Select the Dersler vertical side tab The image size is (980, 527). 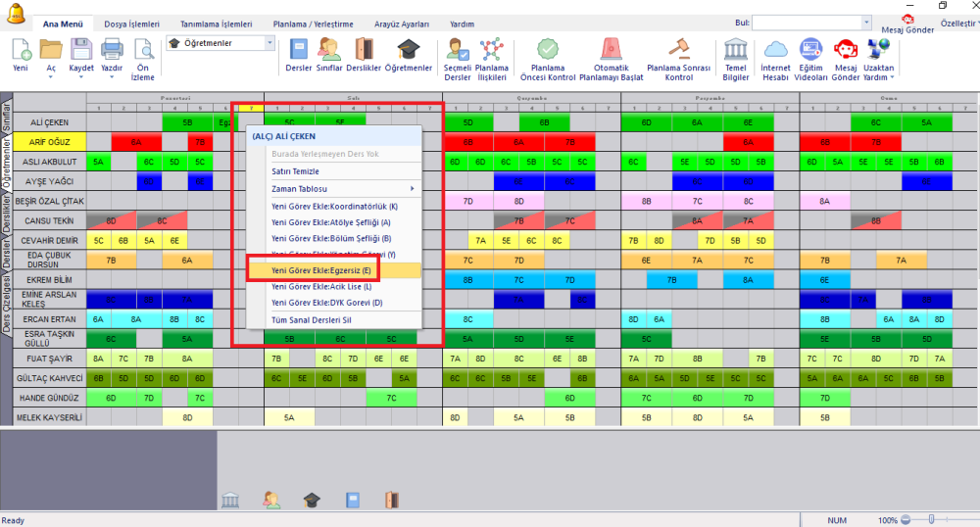point(6,253)
